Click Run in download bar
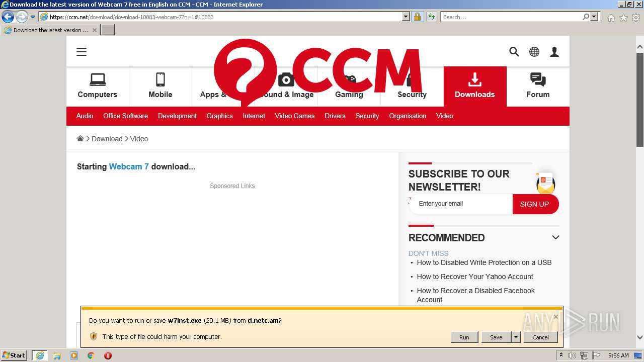The height and width of the screenshot is (362, 644). click(464, 337)
